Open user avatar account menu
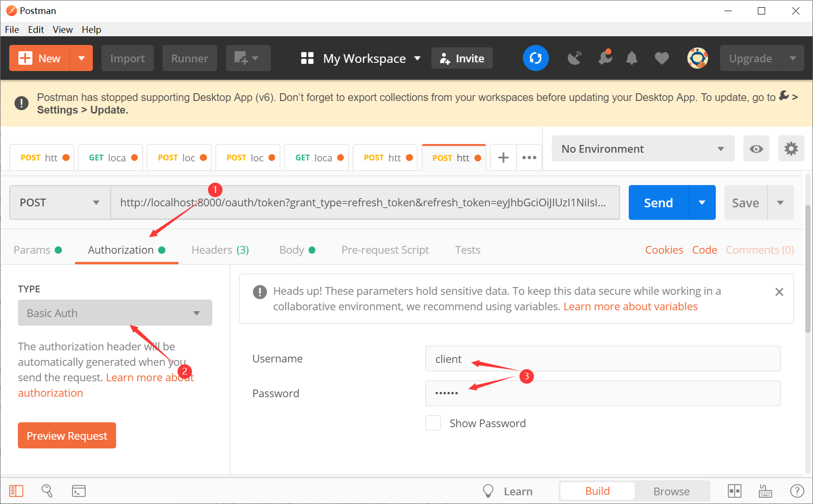813x504 pixels. [697, 58]
